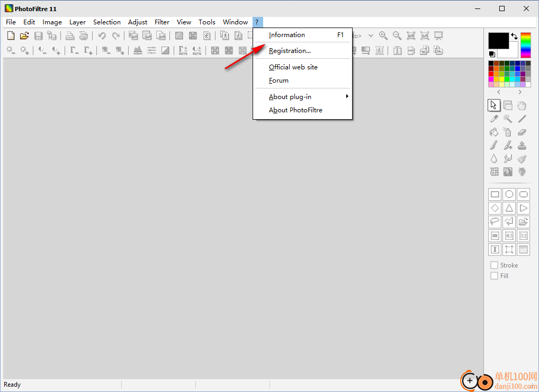
Task: Select the Rounded rectangle selection shape
Action: coord(523,194)
